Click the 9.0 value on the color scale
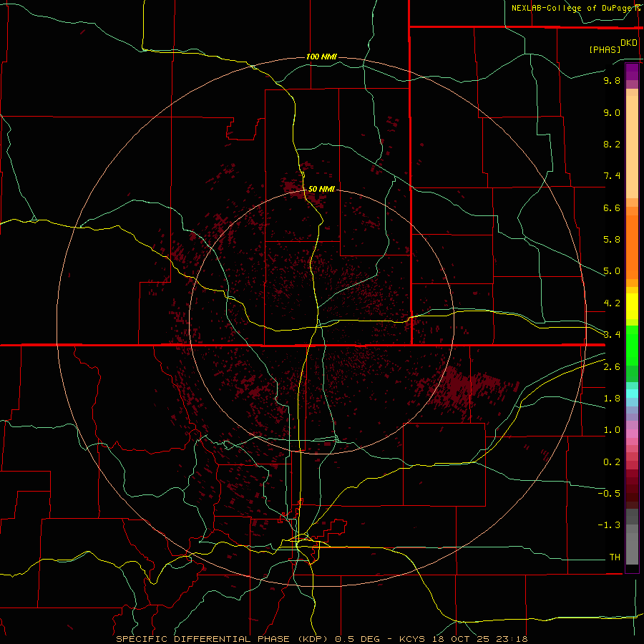 click(612, 112)
